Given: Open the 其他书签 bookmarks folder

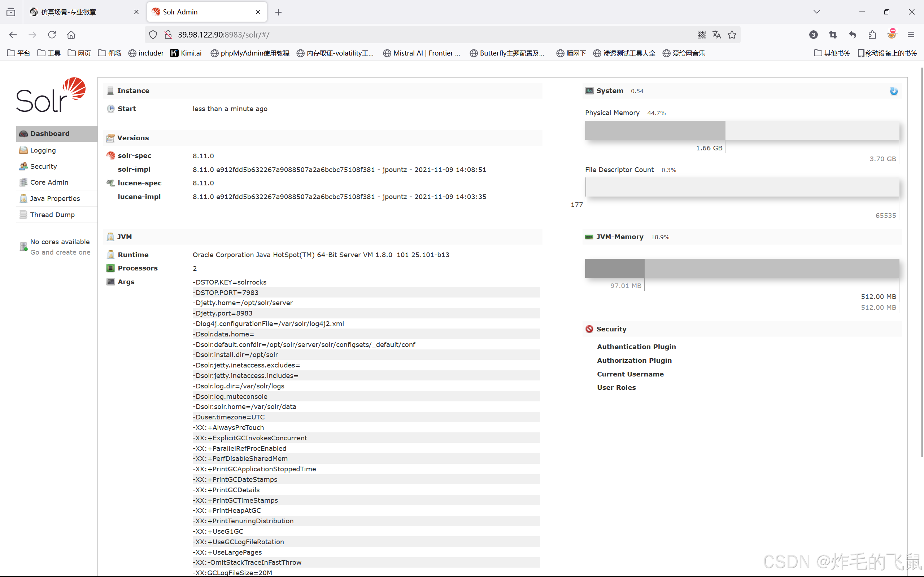Looking at the screenshot, I should pyautogui.click(x=832, y=53).
